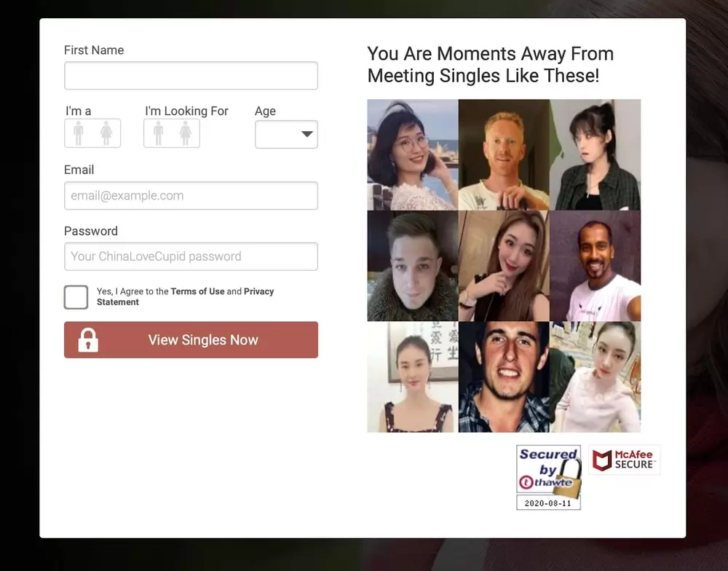This screenshot has height=571, width=728.
Task: Tick the agree to Terms of Use checkbox
Action: (76, 297)
